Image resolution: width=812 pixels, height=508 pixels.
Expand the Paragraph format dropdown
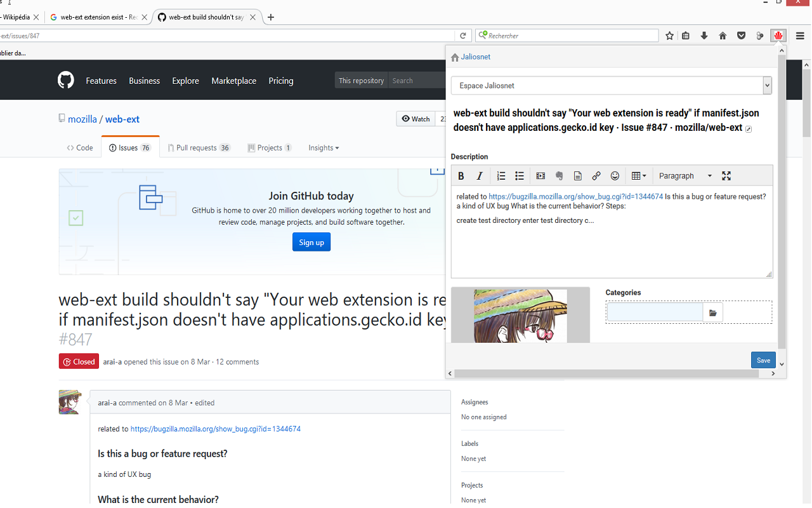[685, 176]
